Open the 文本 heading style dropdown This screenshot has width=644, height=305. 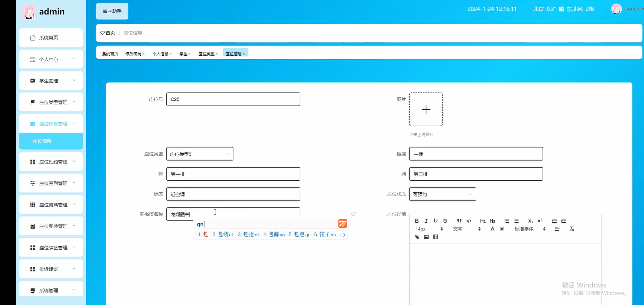coord(467,229)
